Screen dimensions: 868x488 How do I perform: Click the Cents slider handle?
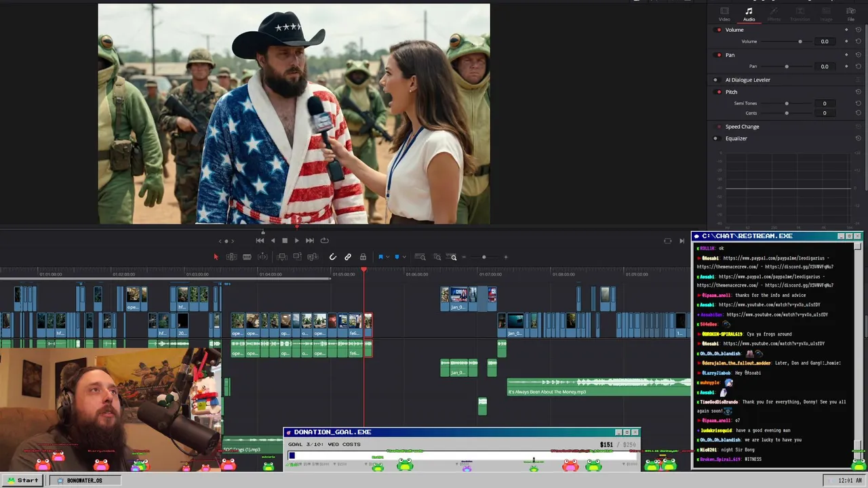tap(787, 113)
